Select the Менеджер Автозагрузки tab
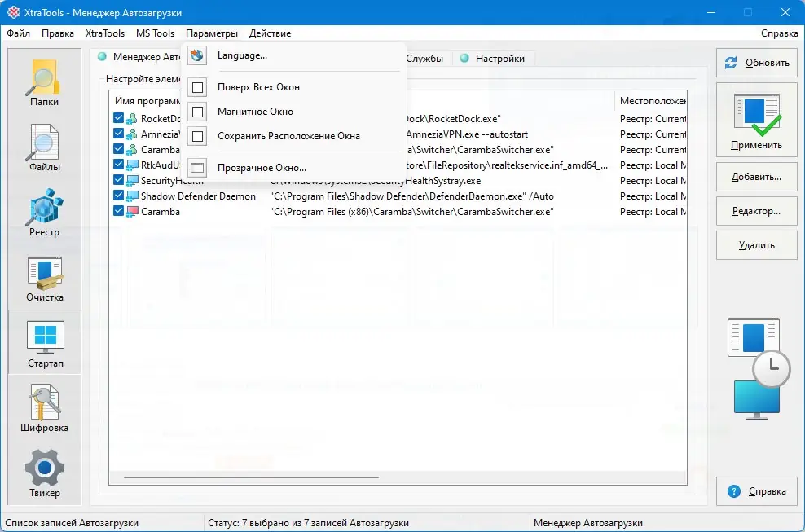This screenshot has width=805, height=532. click(139, 58)
